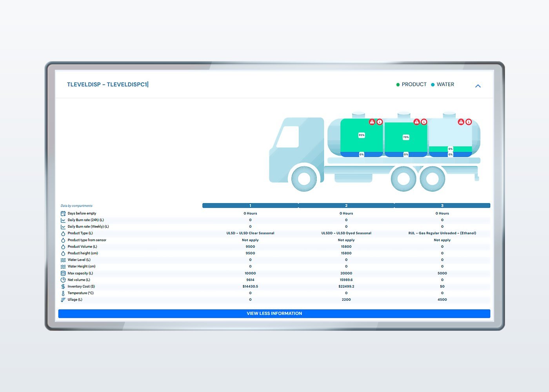Screen dimensions: 549x392
Task: Click the green PRODUCT legend dot
Action: point(398,85)
